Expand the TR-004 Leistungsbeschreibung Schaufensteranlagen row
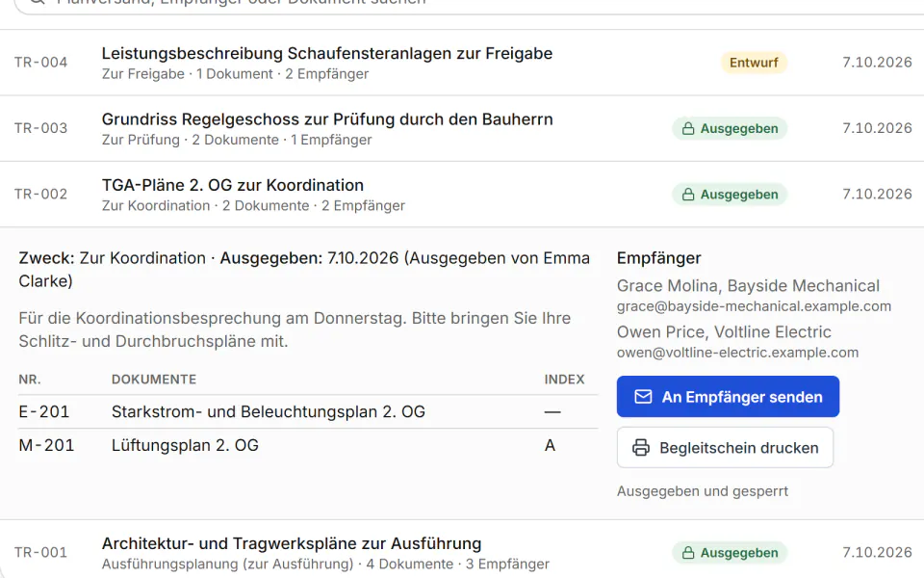This screenshot has width=924, height=578. click(x=462, y=63)
